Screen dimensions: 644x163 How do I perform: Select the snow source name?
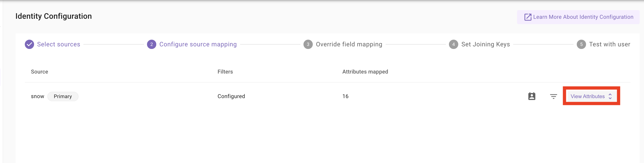click(38, 96)
